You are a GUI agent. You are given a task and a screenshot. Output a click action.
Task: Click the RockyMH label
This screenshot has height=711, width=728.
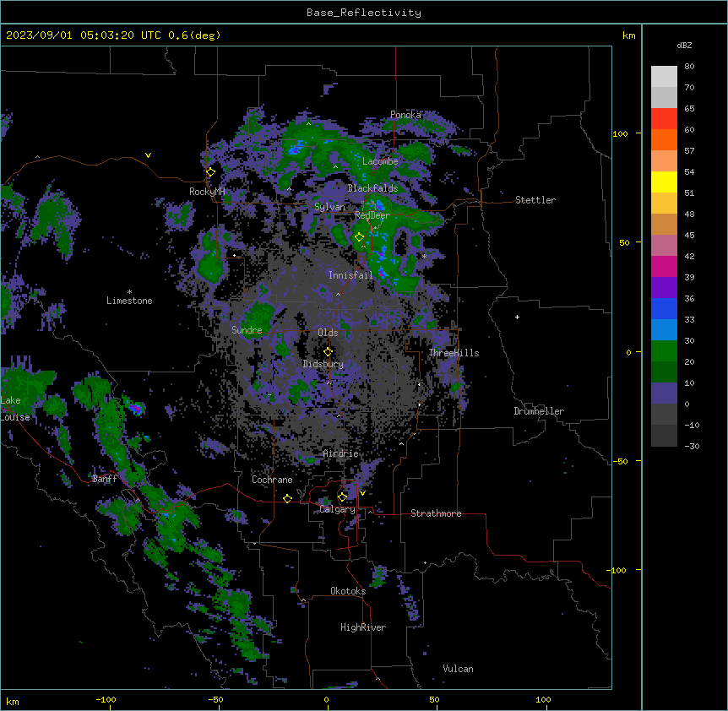207,192
